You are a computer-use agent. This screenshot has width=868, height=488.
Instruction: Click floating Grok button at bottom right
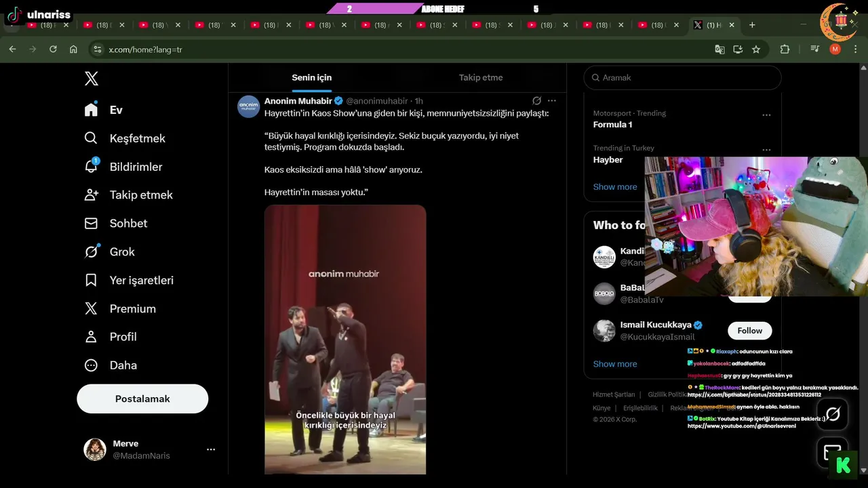833,413
